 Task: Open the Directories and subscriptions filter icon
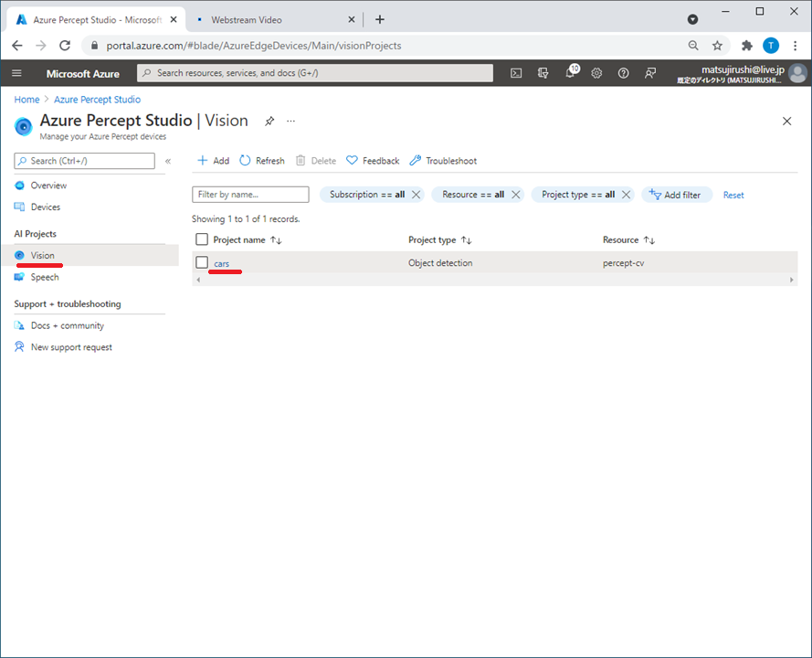click(x=543, y=73)
